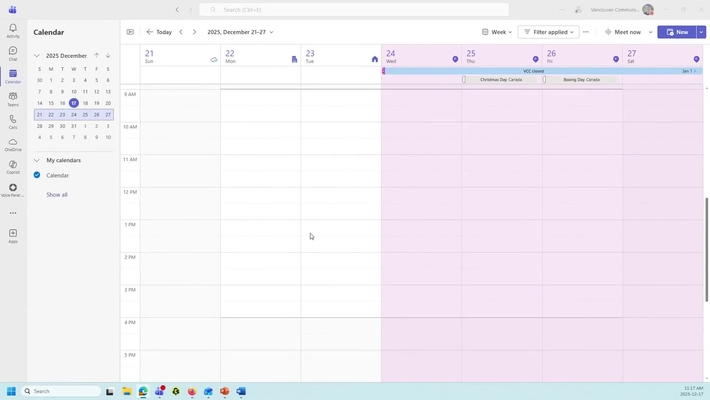Click the Meet now button

coord(623,32)
